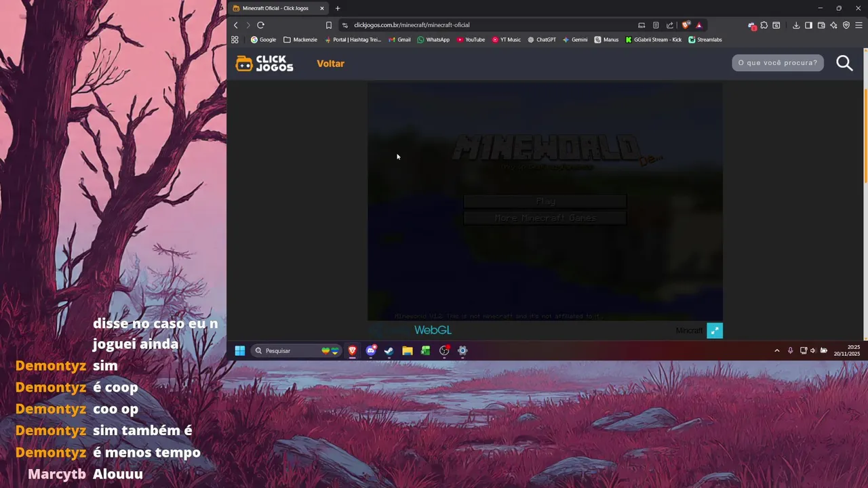
Task: Click the network icon in system tray
Action: [x=804, y=350]
